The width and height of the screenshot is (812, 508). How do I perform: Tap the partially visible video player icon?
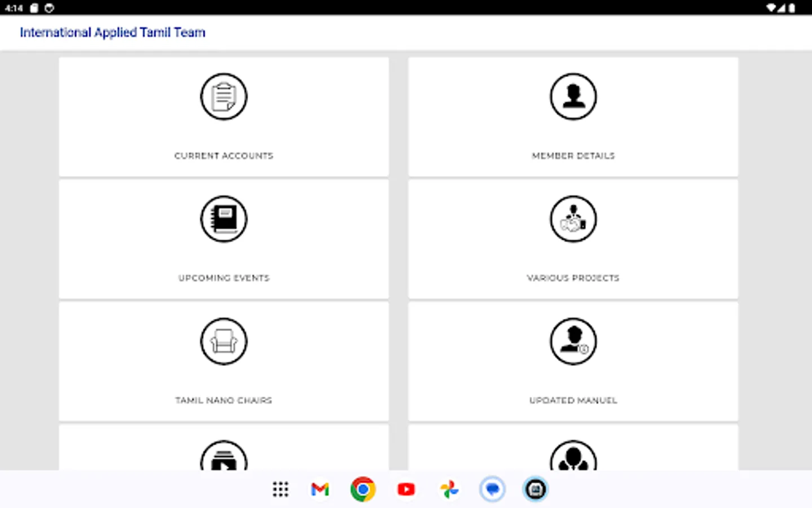point(224,456)
